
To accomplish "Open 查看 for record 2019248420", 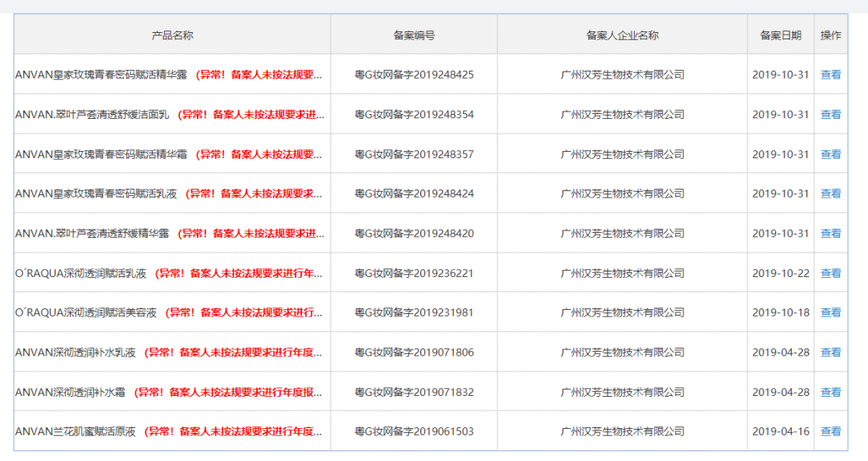I will click(830, 234).
